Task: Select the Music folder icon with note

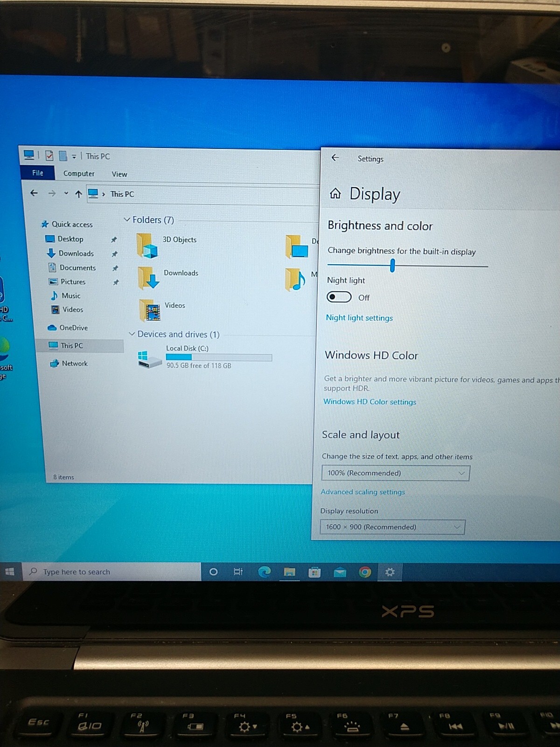Action: click(x=295, y=279)
